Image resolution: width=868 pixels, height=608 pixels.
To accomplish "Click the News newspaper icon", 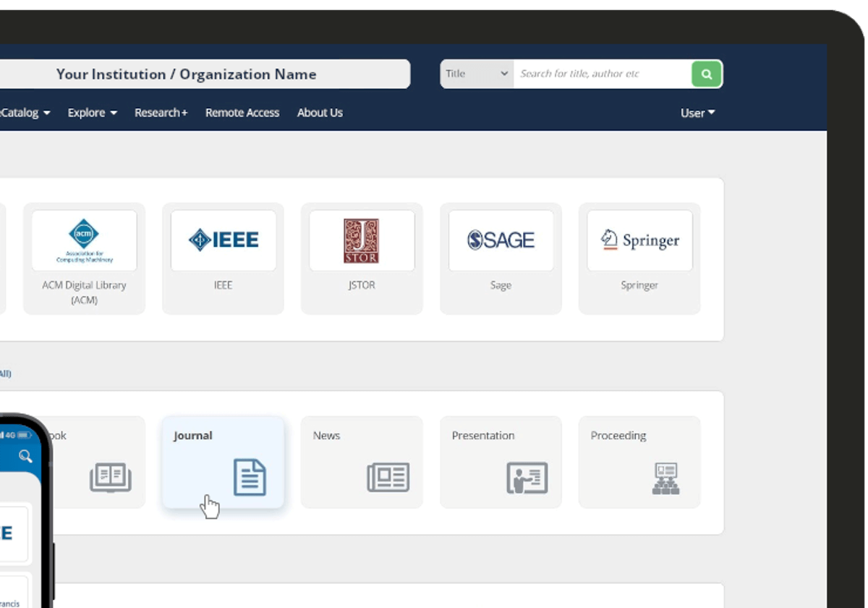I will tap(388, 477).
